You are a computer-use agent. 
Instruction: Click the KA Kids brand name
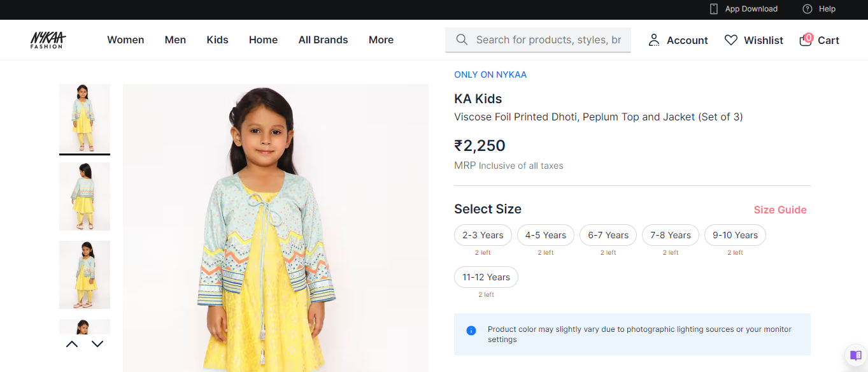point(478,99)
